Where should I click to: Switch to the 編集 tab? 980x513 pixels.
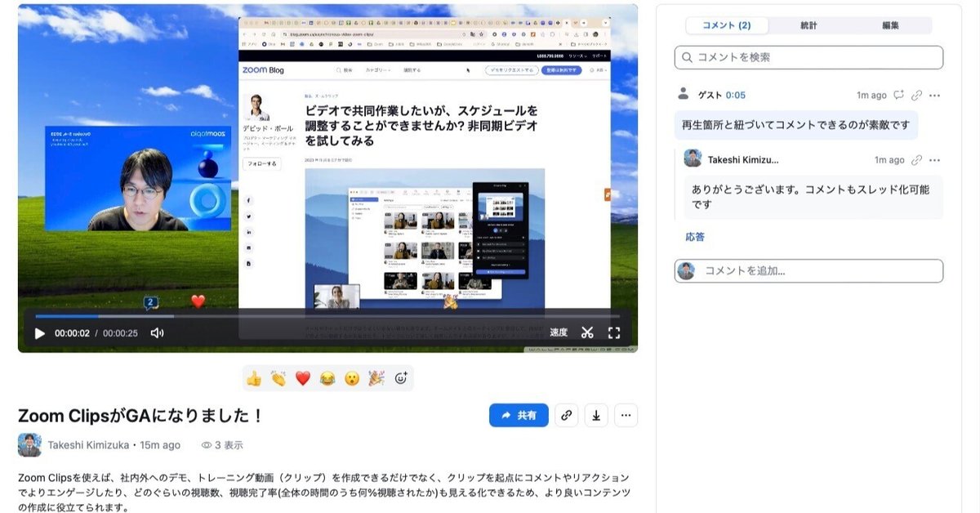890,25
